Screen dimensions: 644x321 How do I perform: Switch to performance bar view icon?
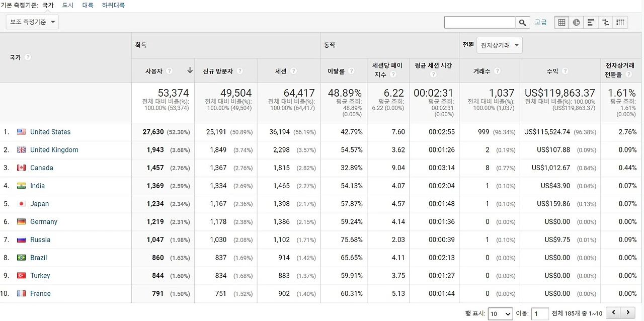591,23
